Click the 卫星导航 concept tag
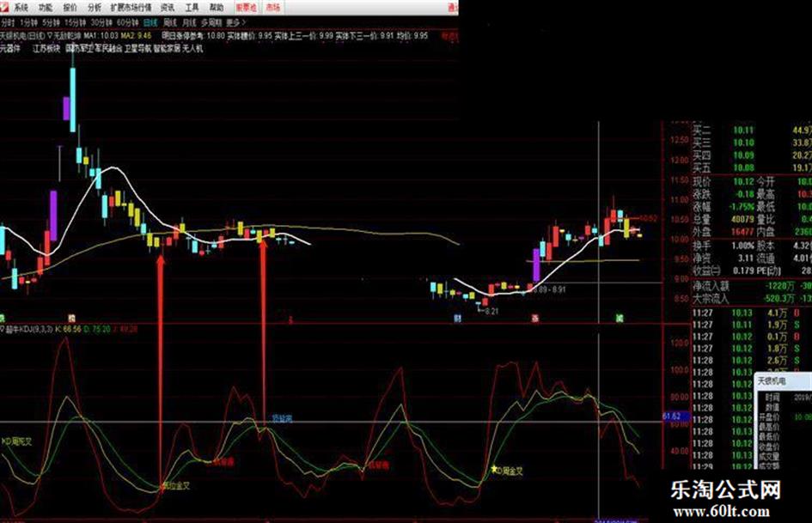 coord(137,49)
